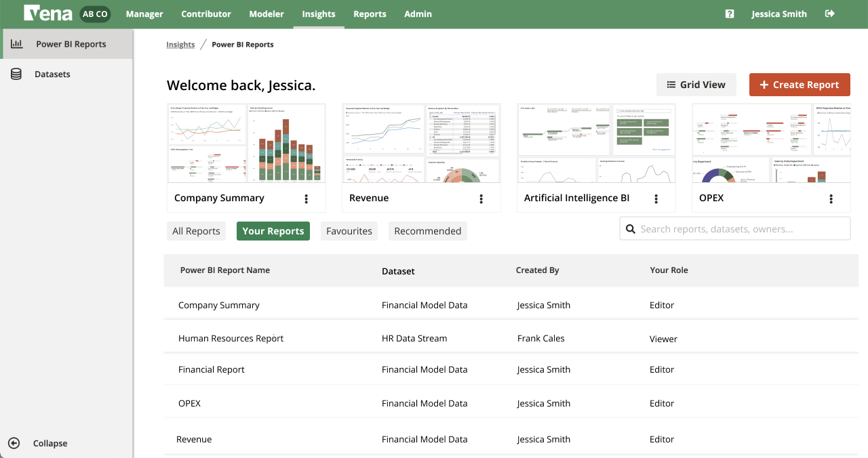Click the Artificial Intelligence BI card title

577,198
